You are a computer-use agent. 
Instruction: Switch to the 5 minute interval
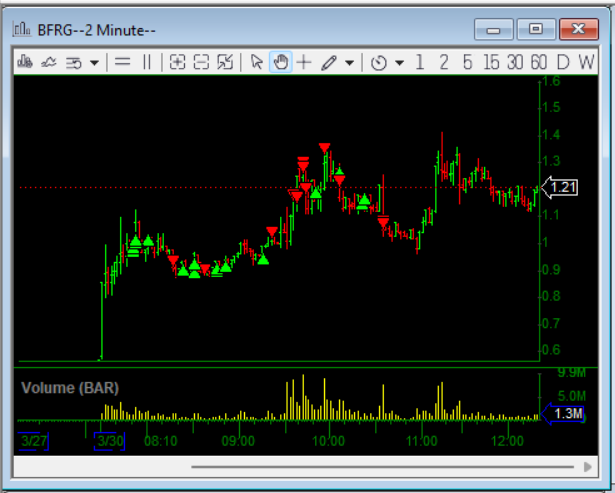click(467, 62)
